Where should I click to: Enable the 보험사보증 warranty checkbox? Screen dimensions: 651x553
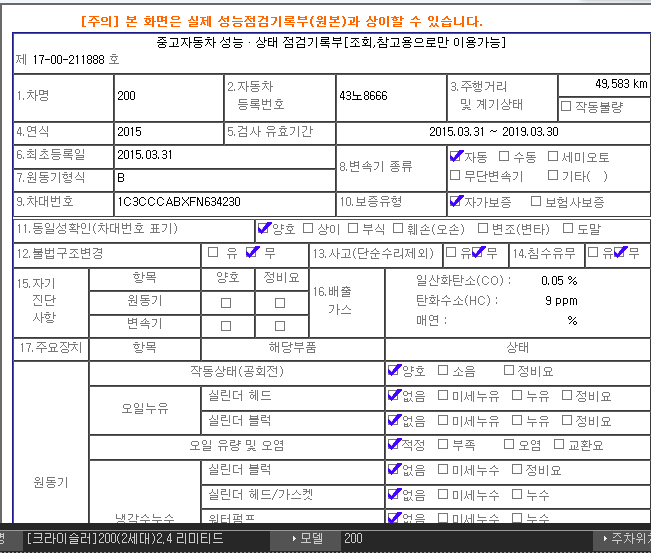[x=536, y=202]
